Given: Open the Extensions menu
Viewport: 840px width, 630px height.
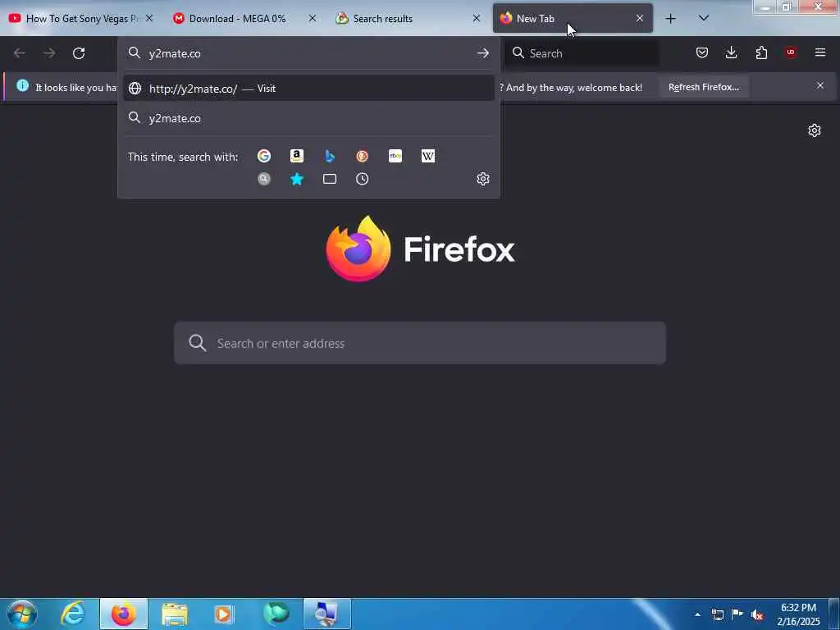Looking at the screenshot, I should (x=761, y=52).
